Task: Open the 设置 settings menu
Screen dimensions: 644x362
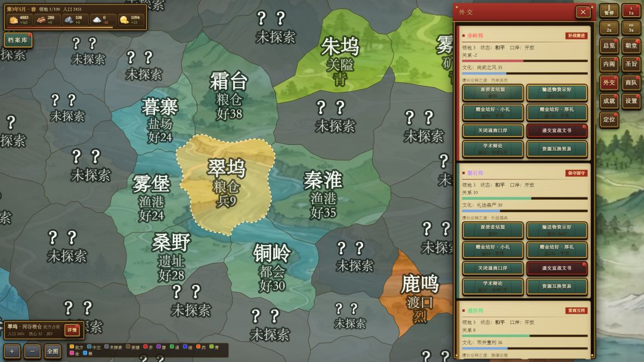Action: 631,101
